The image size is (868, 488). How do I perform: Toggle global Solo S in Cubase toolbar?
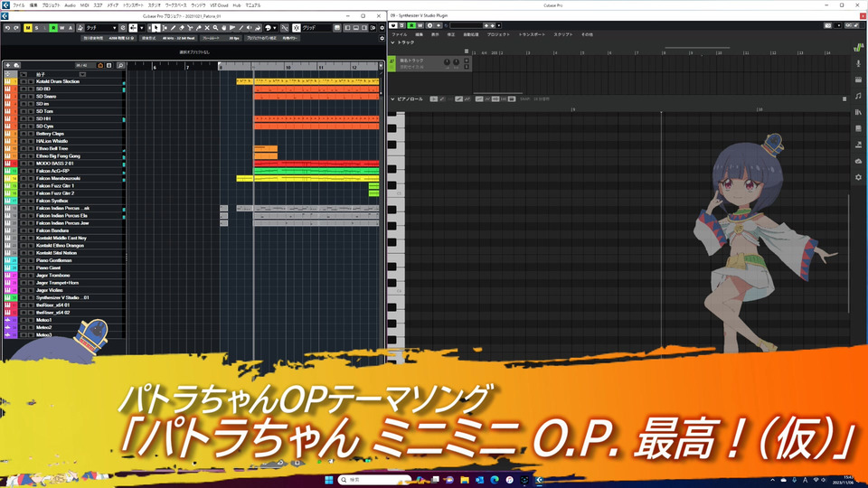click(x=36, y=28)
